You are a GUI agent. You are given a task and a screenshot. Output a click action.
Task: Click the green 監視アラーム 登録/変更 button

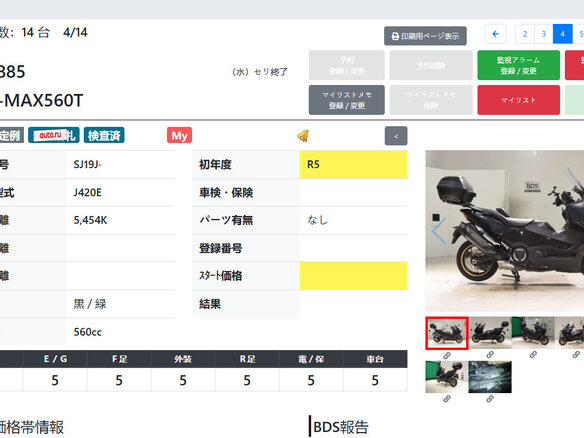click(518, 65)
